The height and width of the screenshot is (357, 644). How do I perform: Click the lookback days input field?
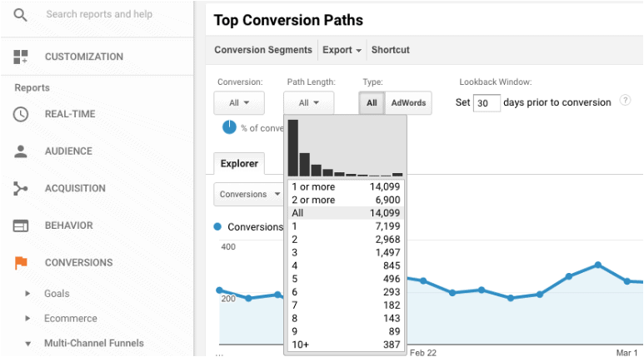tap(487, 103)
